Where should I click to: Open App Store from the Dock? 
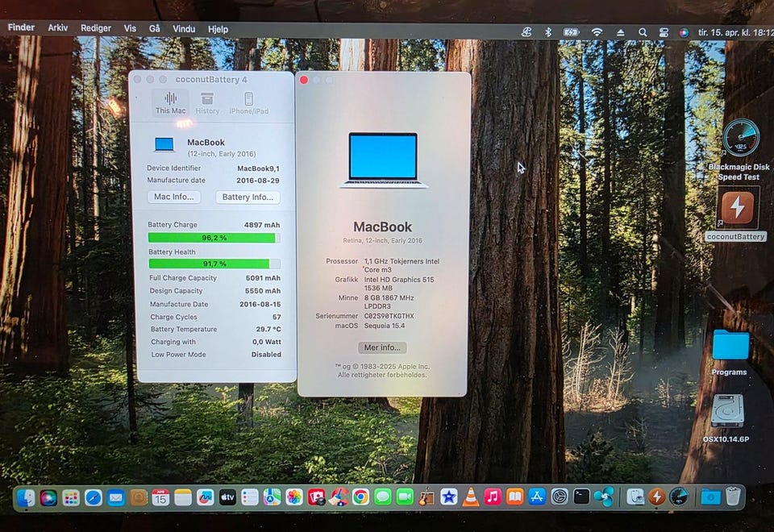pos(537,497)
